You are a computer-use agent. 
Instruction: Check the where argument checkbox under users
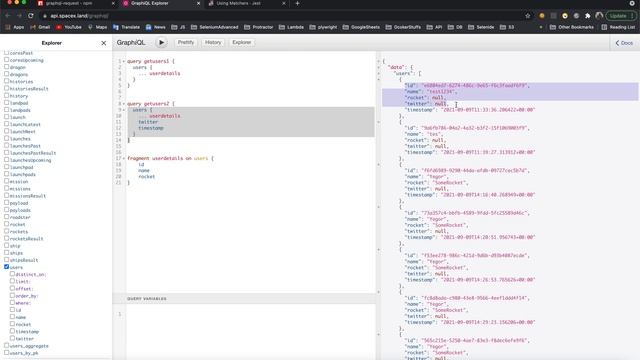(x=12, y=302)
